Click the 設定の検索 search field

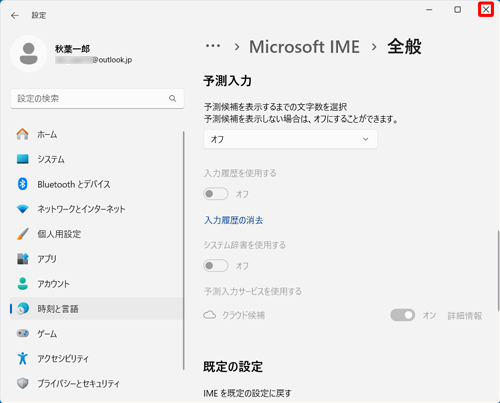tap(97, 98)
